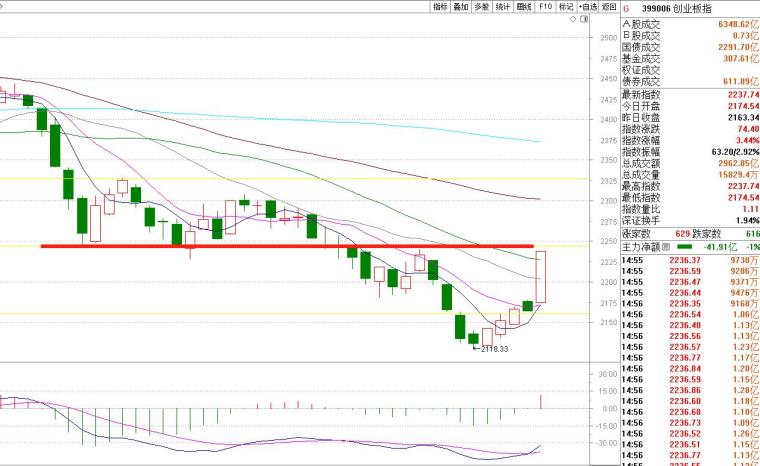Add to watchlist with +自选
The width and height of the screenshot is (760, 466).
click(587, 6)
